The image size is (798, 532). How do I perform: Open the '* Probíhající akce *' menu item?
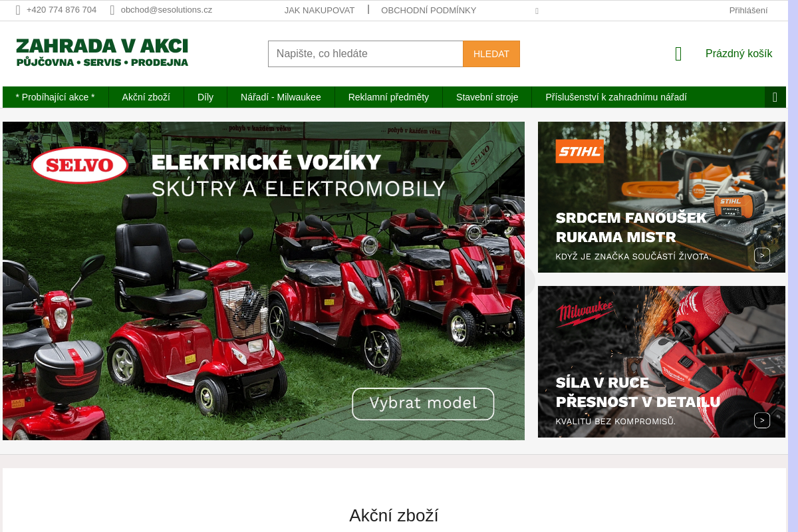pos(55,97)
